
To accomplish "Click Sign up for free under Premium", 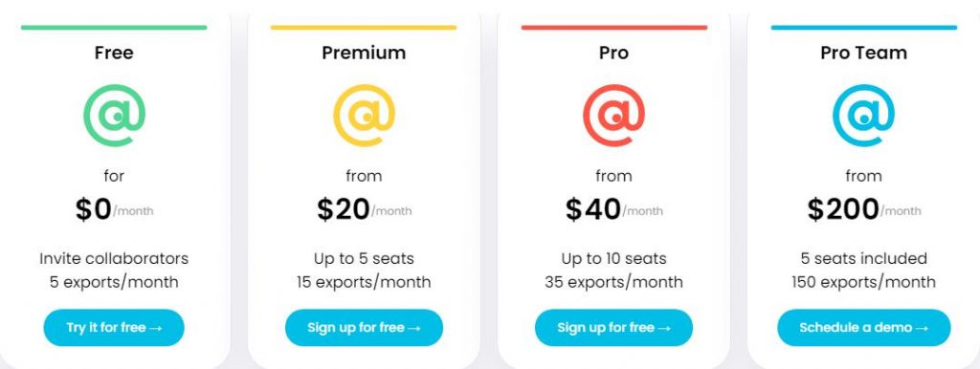I will click(x=364, y=328).
